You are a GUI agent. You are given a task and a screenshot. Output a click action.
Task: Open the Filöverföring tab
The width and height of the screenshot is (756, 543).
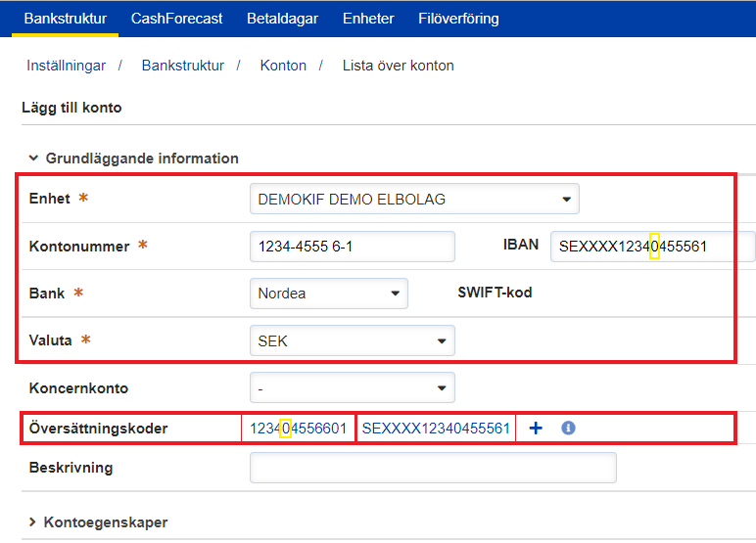(x=458, y=19)
